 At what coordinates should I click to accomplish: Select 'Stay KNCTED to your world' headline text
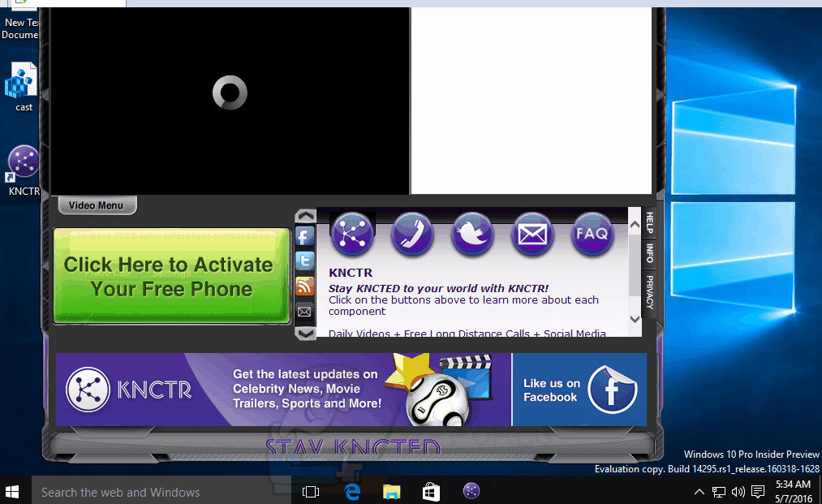[438, 288]
